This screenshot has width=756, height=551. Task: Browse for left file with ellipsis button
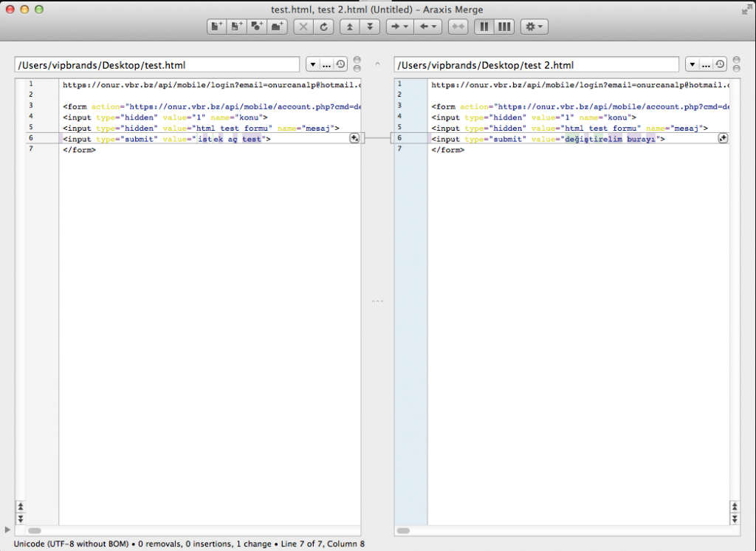[x=326, y=65]
